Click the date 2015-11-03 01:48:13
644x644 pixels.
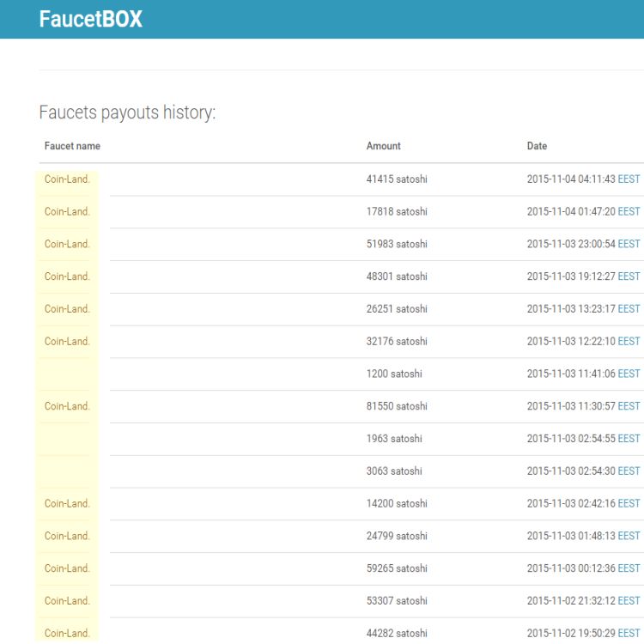[571, 536]
